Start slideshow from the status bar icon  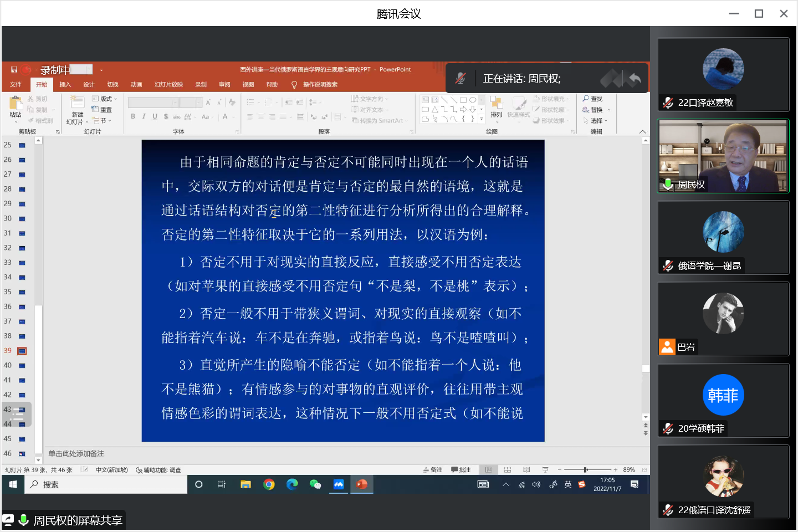coord(545,470)
